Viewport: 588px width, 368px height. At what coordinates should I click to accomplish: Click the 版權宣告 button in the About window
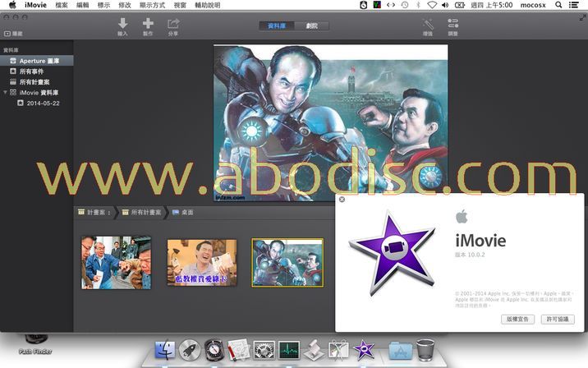tap(517, 318)
